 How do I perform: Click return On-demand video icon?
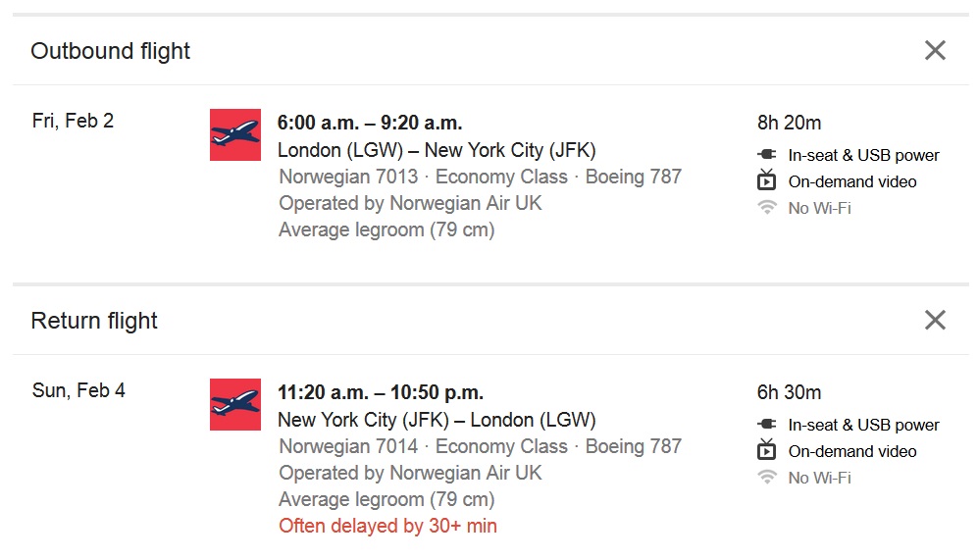tap(767, 451)
